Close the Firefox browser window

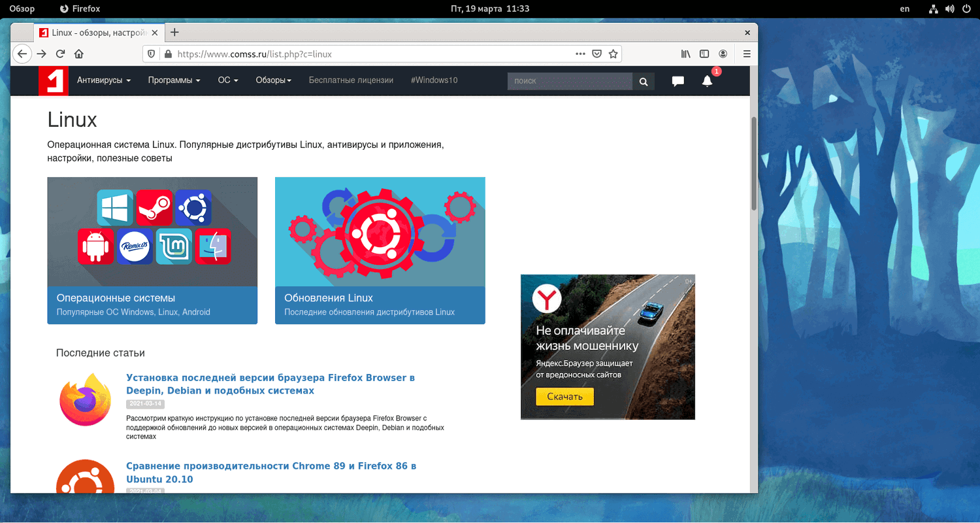click(x=747, y=32)
